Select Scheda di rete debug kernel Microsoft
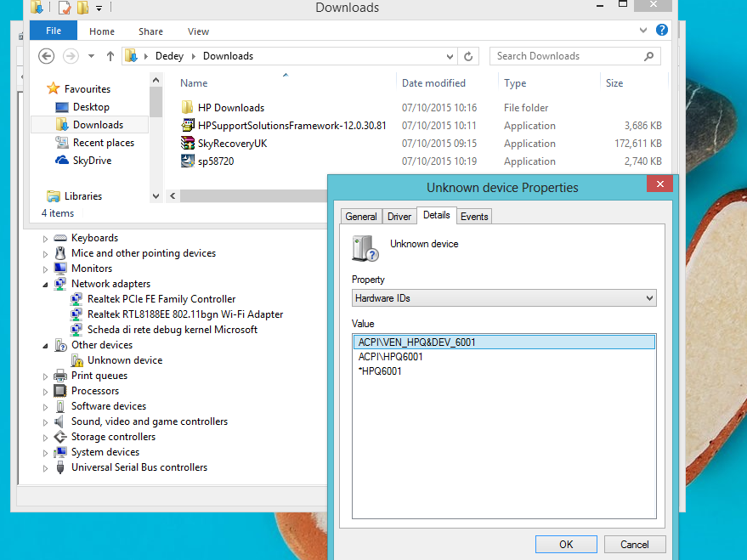The width and height of the screenshot is (747, 560). (173, 330)
